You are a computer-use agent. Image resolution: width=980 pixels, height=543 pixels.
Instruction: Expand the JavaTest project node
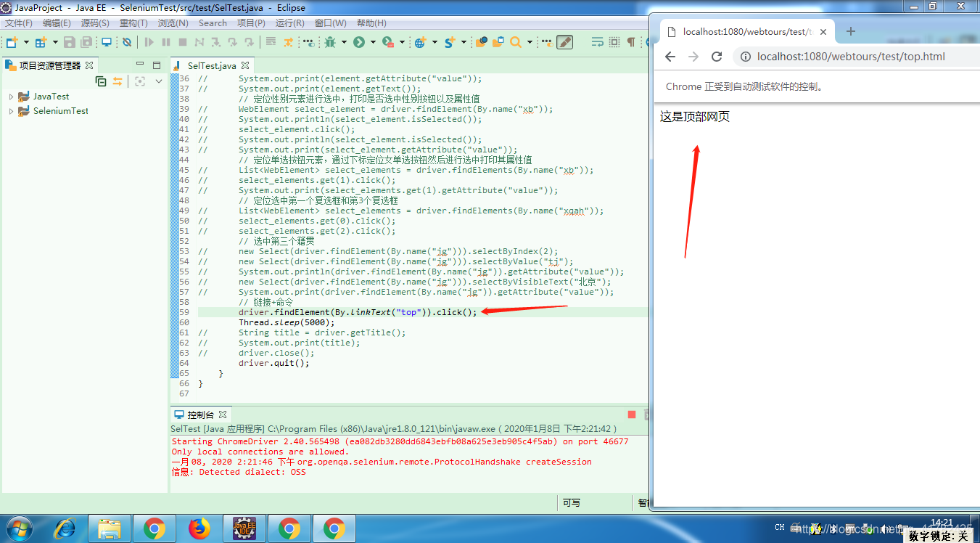coord(11,97)
